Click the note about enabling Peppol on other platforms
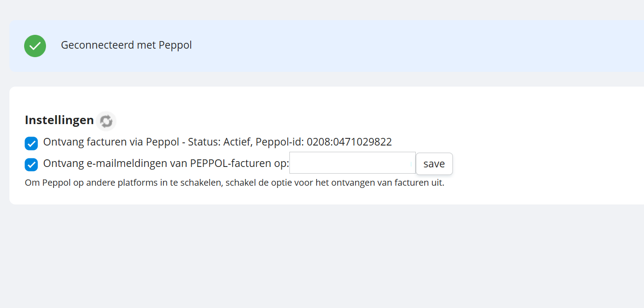Viewport: 644px width, 308px height. tap(234, 183)
